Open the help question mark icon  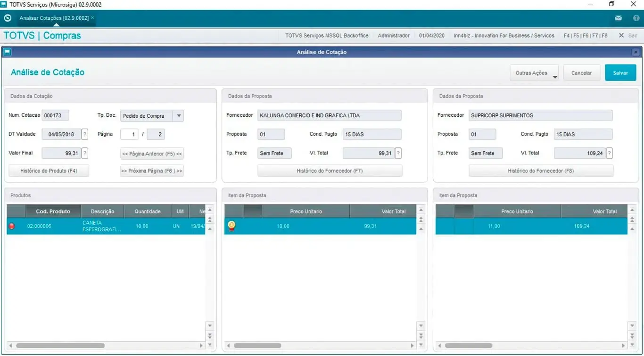point(636,18)
